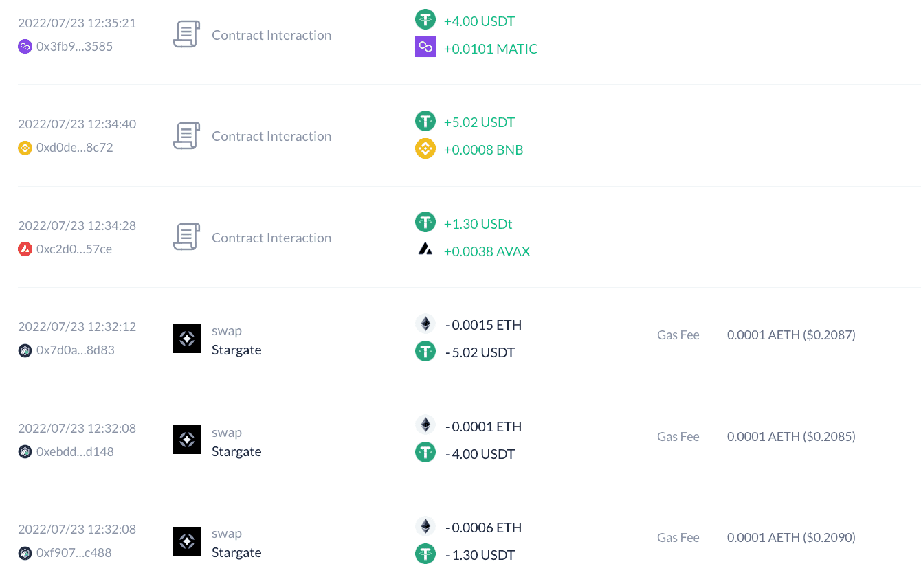Click the scroll icon of the 12:34:40 Contract Interaction
Image resolution: width=921 pixels, height=588 pixels.
[x=186, y=136]
